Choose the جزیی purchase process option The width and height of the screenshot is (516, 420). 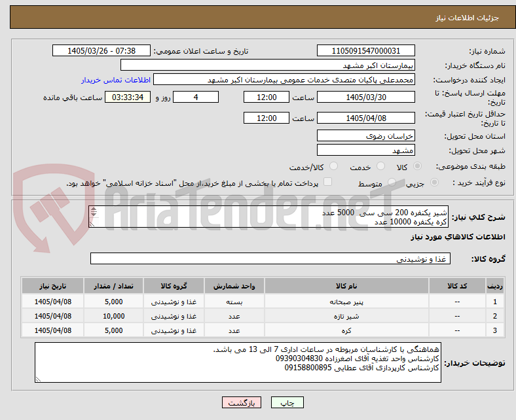(434, 183)
